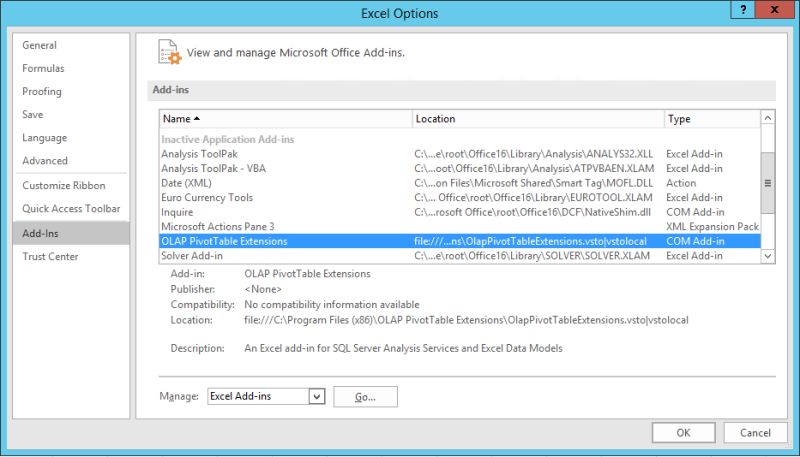
Task: Click the NativeShim.dll location cell
Action: click(532, 212)
